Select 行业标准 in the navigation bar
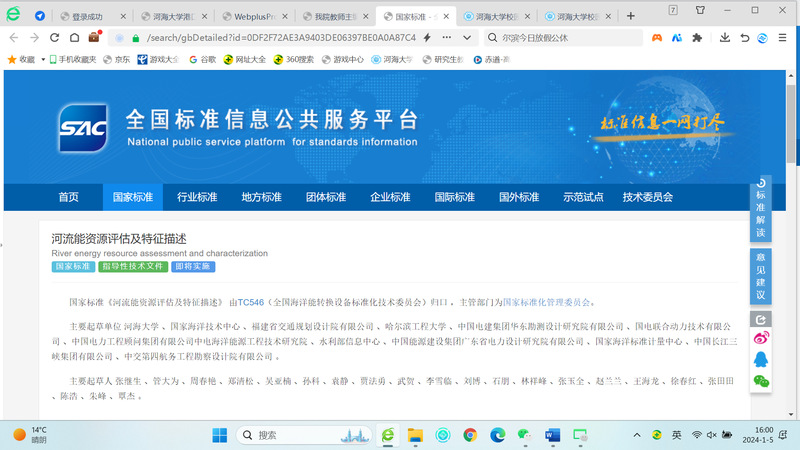This screenshot has width=800, height=450. [197, 197]
